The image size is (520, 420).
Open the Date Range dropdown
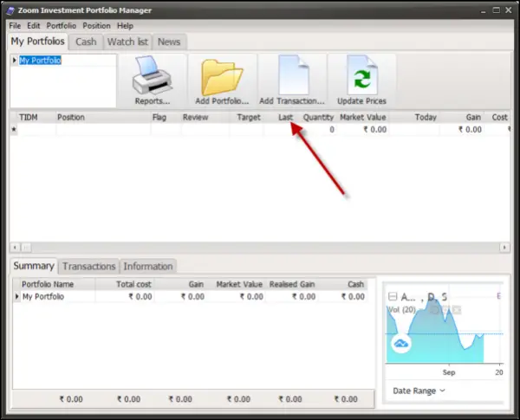pyautogui.click(x=419, y=391)
